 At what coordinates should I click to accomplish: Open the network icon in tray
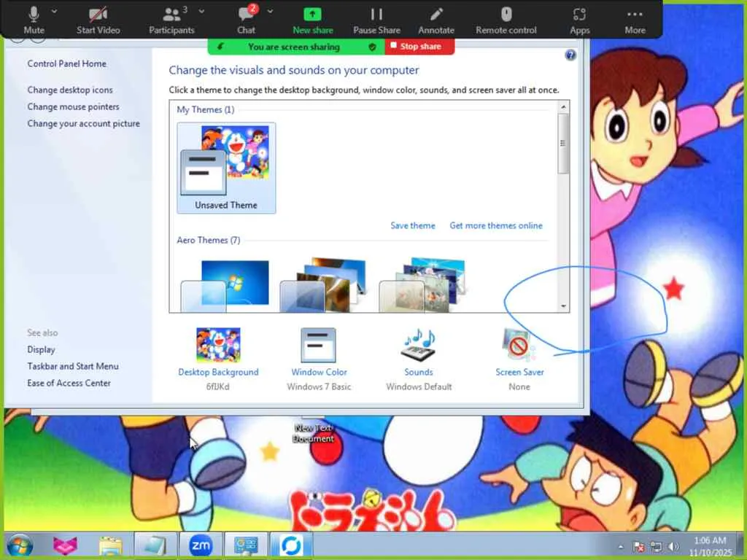click(x=656, y=547)
